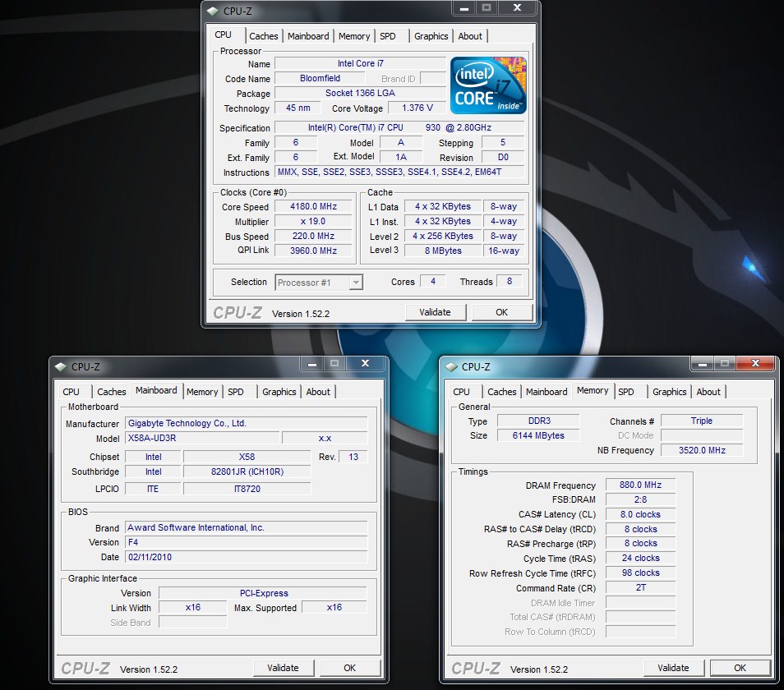This screenshot has width=784, height=690.
Task: Click the Command Rate value 2T
Action: pos(640,587)
